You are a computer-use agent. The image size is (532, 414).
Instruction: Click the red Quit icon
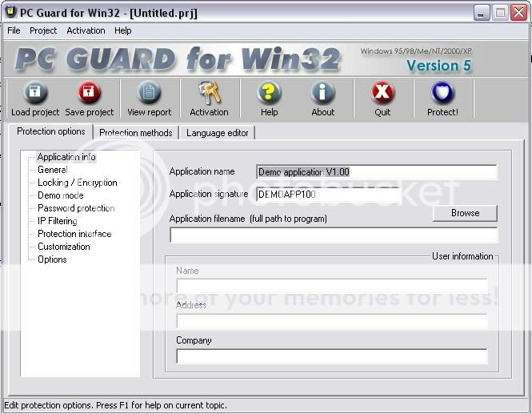tap(382, 92)
